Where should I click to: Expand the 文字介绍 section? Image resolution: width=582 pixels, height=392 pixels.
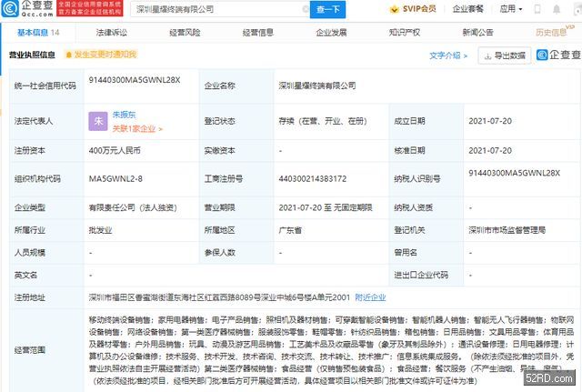click(x=449, y=55)
